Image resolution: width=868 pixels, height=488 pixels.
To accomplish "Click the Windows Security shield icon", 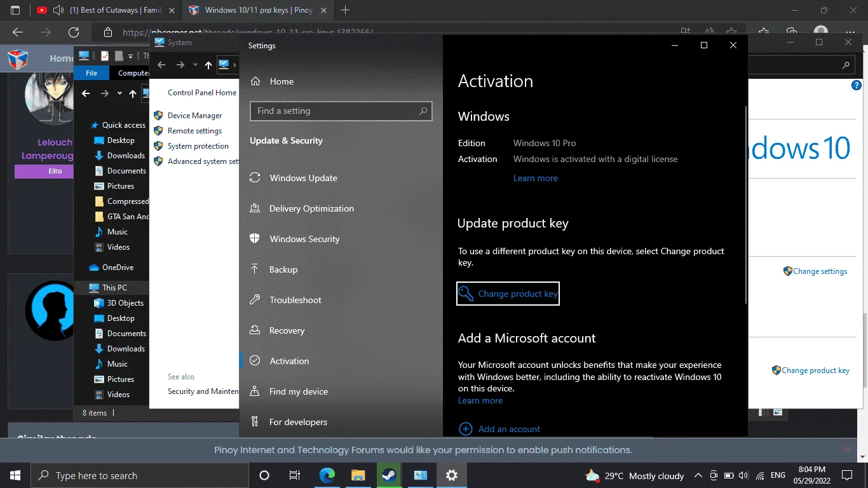I will pos(255,239).
